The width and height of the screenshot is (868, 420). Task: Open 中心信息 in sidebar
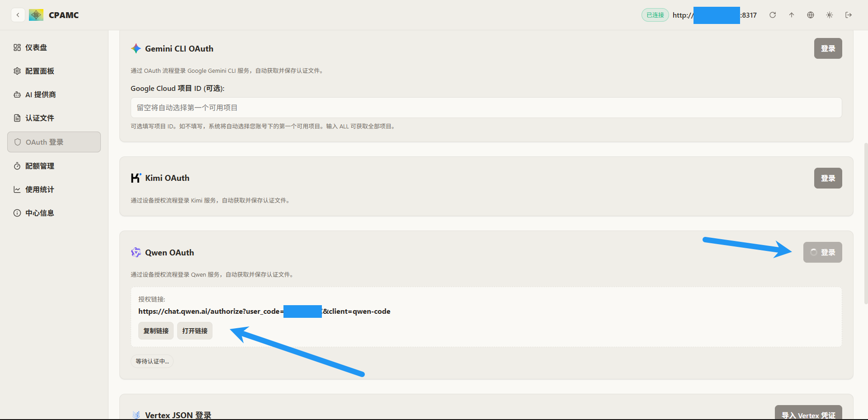pos(40,213)
